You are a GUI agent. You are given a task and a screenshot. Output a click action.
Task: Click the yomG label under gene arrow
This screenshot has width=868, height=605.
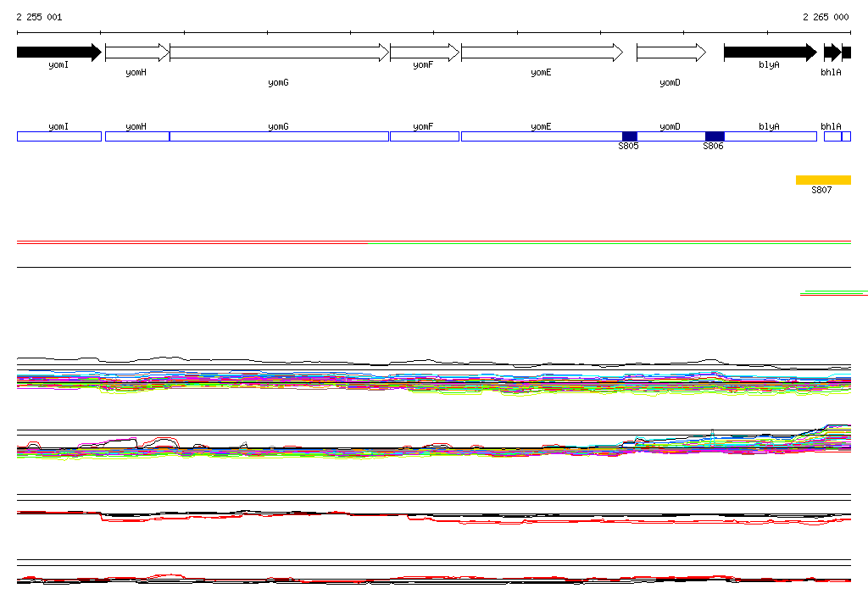pos(278,82)
